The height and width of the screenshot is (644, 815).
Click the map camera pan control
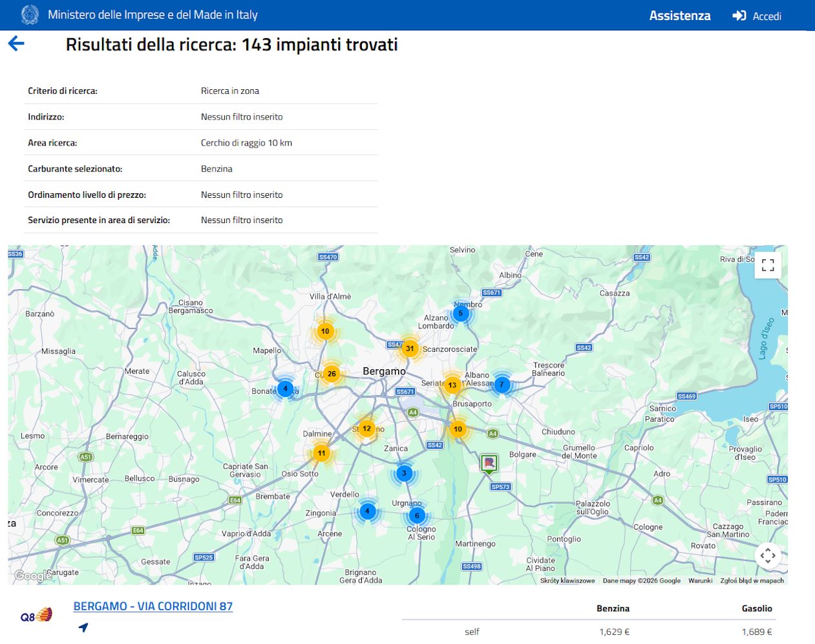click(768, 555)
